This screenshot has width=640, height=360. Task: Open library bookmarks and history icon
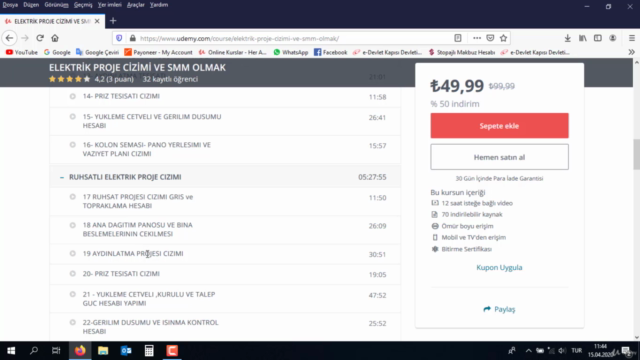[x=582, y=38]
